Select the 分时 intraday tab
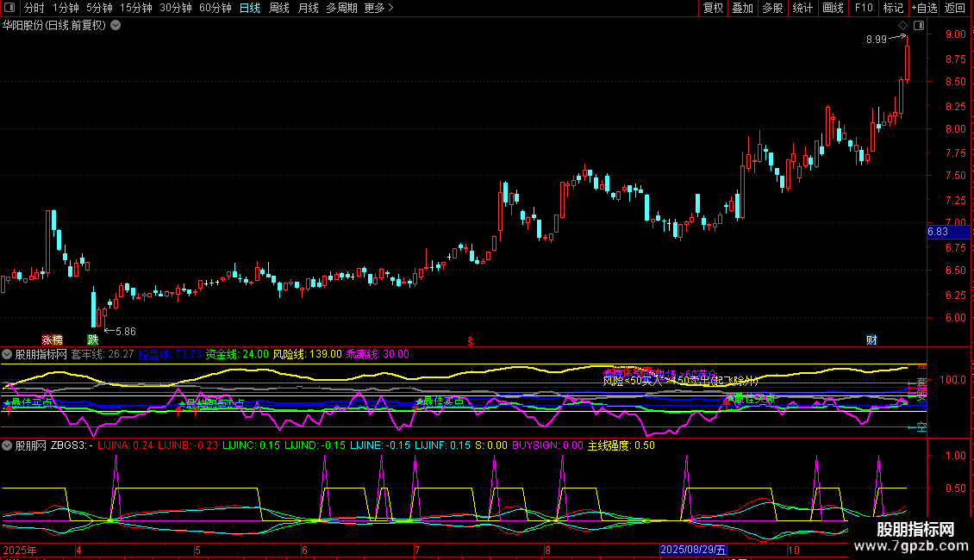974x560 pixels. tap(34, 8)
